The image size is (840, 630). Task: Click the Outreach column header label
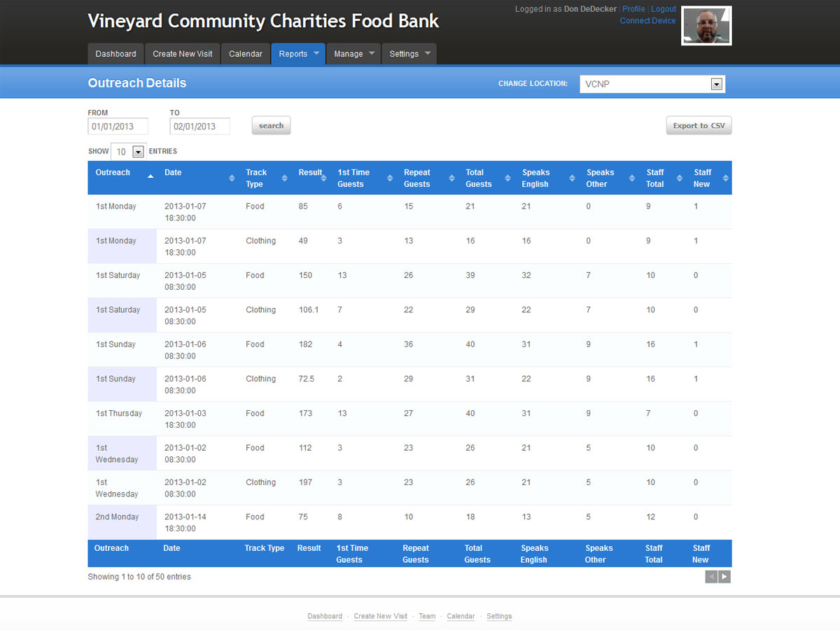pos(113,172)
